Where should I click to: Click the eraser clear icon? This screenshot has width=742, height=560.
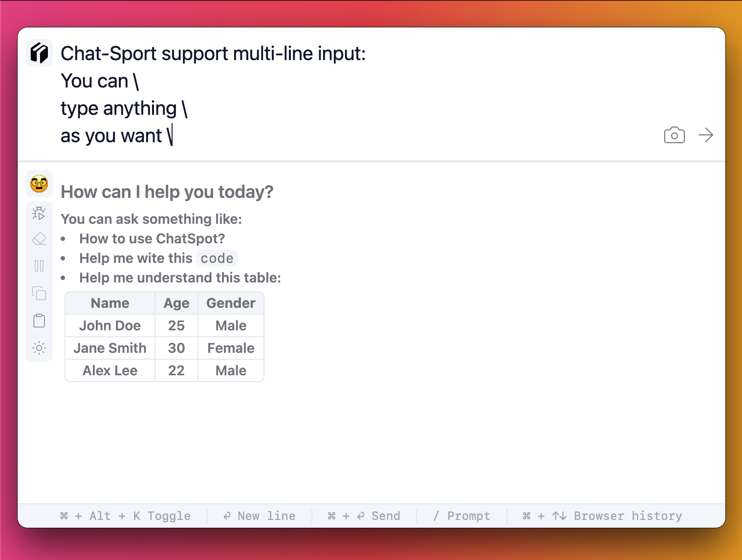tap(39, 239)
